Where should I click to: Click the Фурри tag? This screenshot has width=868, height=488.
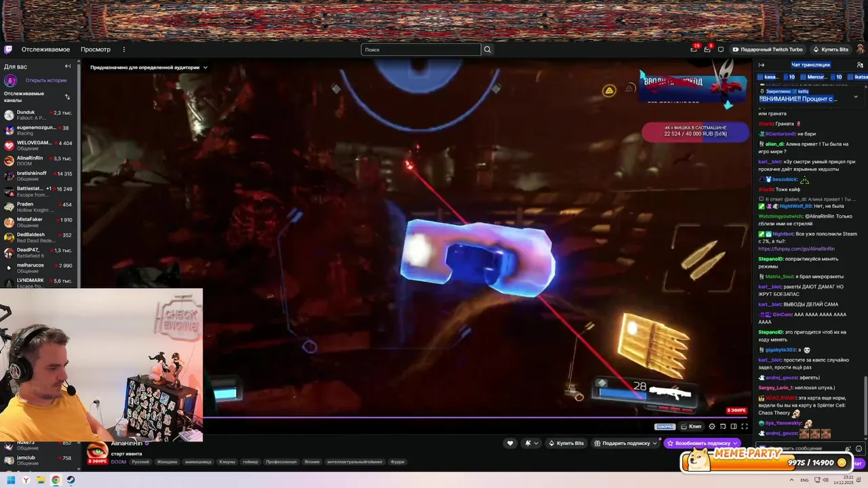pos(397,462)
